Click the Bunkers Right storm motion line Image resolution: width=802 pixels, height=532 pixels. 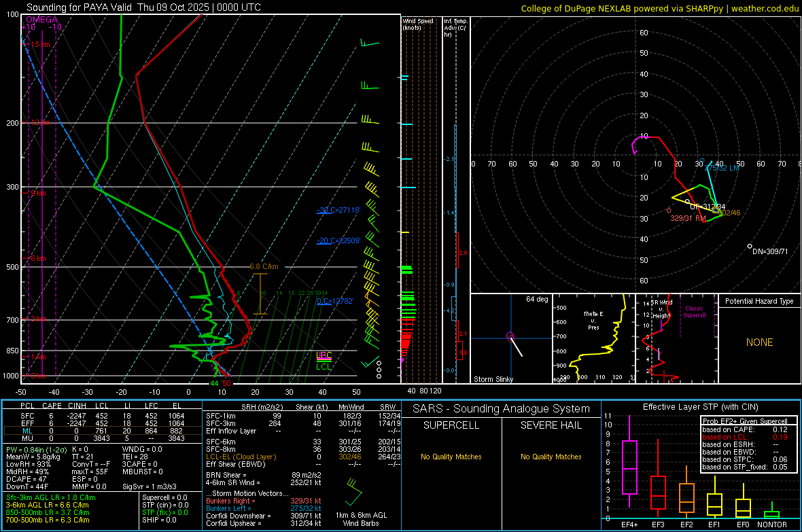[263, 501]
